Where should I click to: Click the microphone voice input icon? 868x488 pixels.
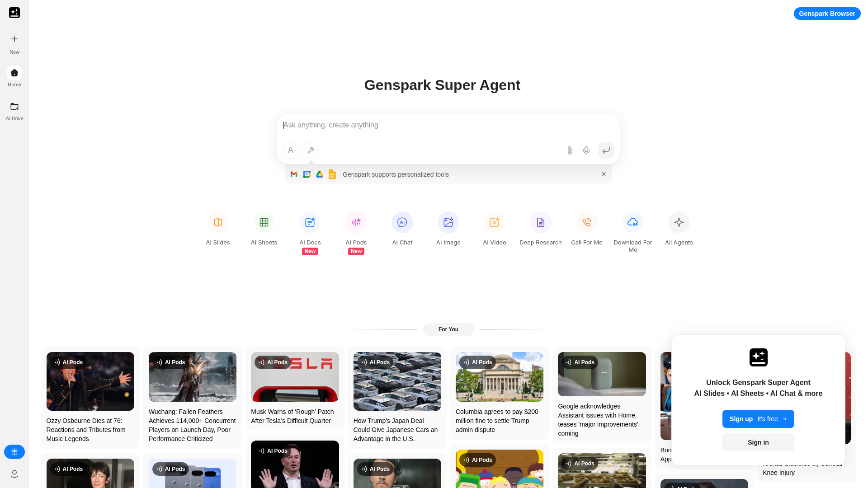click(x=586, y=150)
